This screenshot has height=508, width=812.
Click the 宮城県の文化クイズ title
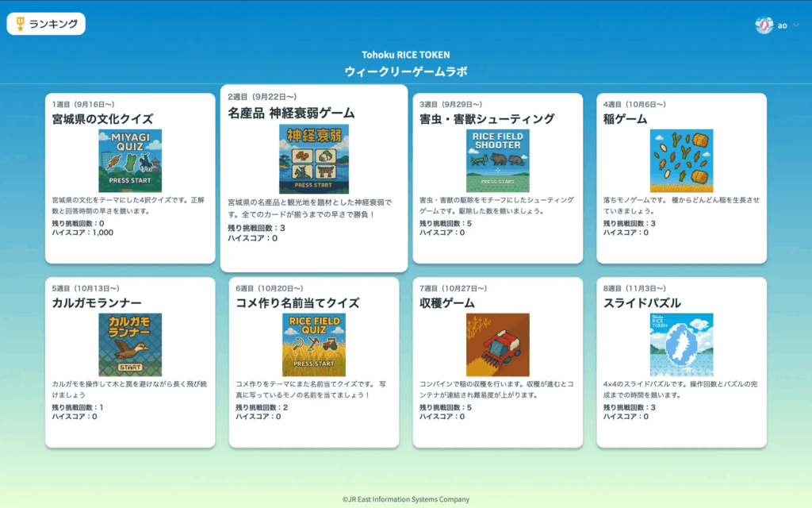(102, 119)
